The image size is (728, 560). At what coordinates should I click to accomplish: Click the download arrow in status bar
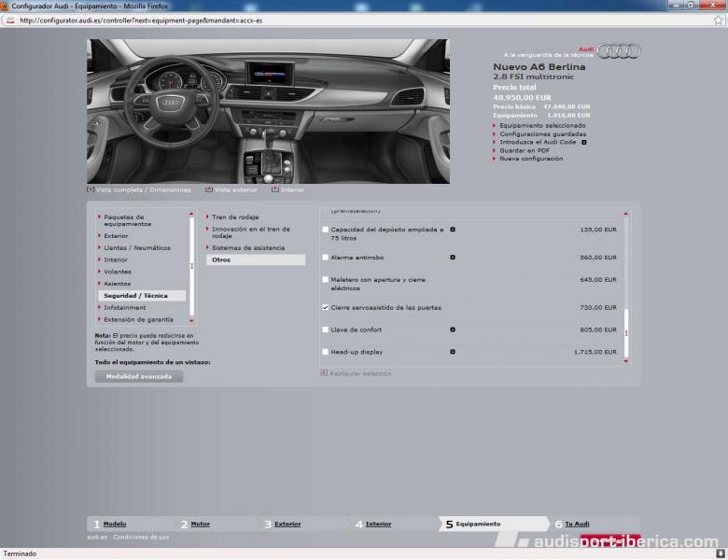721,553
